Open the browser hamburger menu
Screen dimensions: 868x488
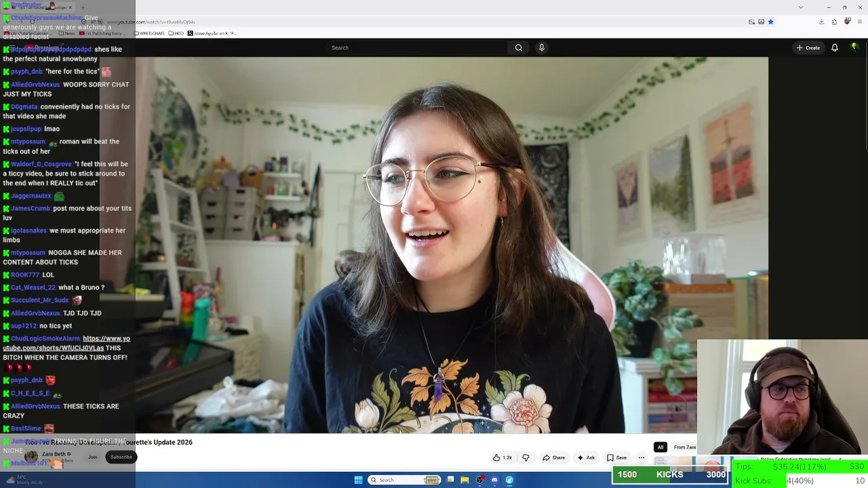pyautogui.click(x=860, y=22)
